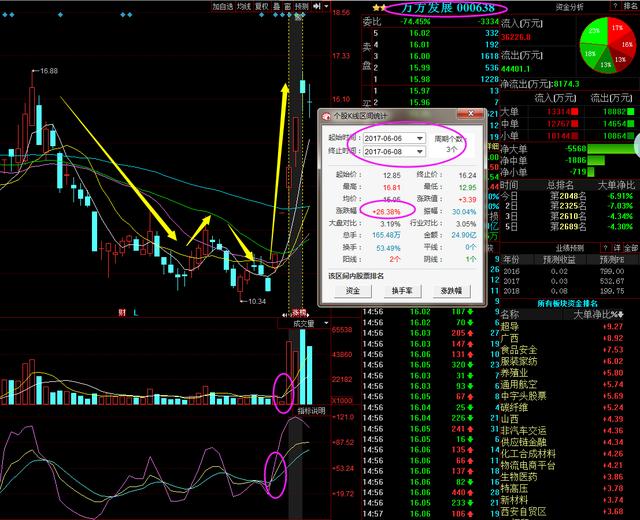Open the 成交量 indicator dropdown
This screenshot has width=640, height=520.
(326, 324)
